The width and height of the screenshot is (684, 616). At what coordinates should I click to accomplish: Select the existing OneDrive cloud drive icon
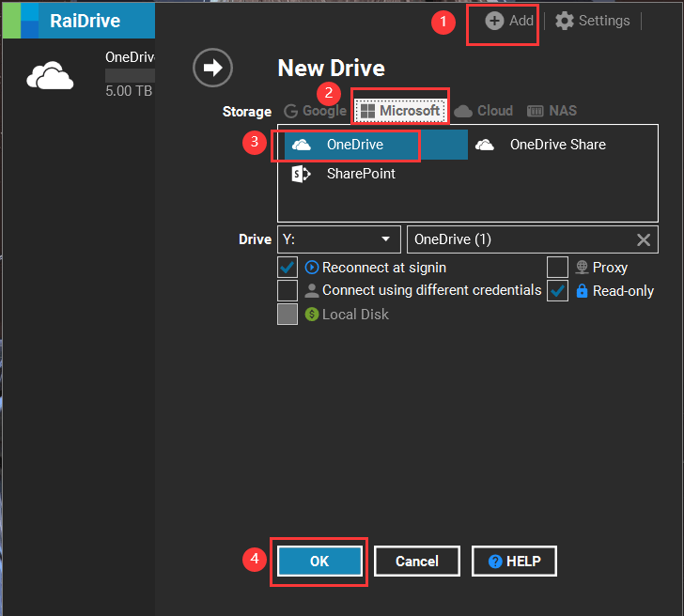tap(50, 75)
